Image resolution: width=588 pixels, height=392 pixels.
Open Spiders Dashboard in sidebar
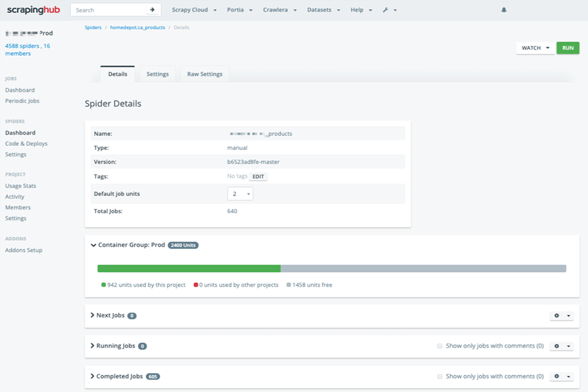pos(20,133)
